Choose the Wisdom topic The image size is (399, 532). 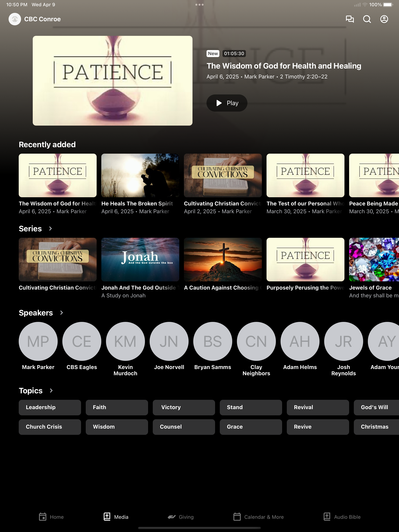(117, 427)
